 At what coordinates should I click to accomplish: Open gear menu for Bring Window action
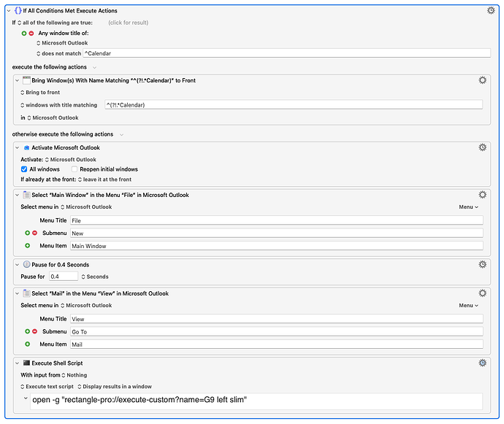[483, 80]
